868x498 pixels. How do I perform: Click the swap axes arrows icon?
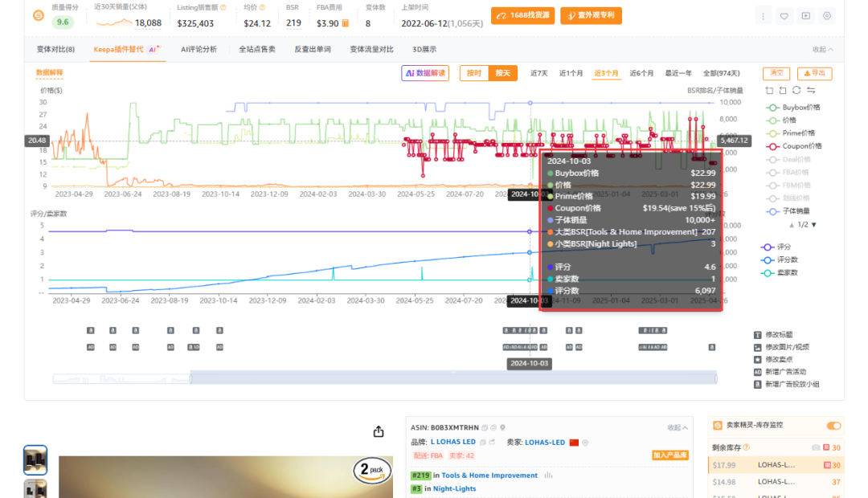(x=810, y=91)
